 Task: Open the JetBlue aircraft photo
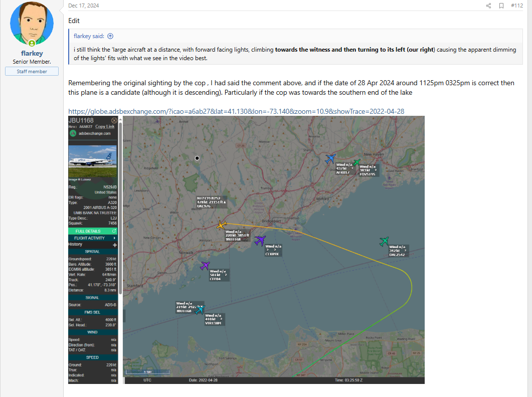92,161
